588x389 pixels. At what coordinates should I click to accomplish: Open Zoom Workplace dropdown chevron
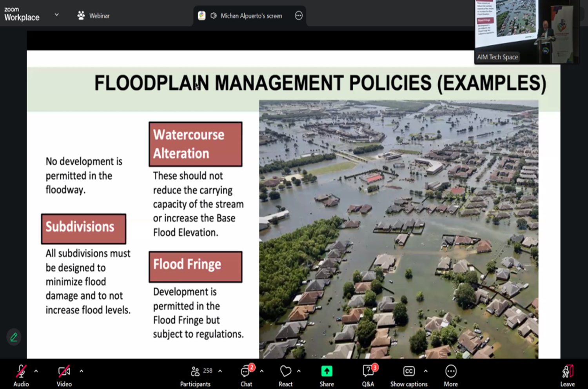coord(56,15)
